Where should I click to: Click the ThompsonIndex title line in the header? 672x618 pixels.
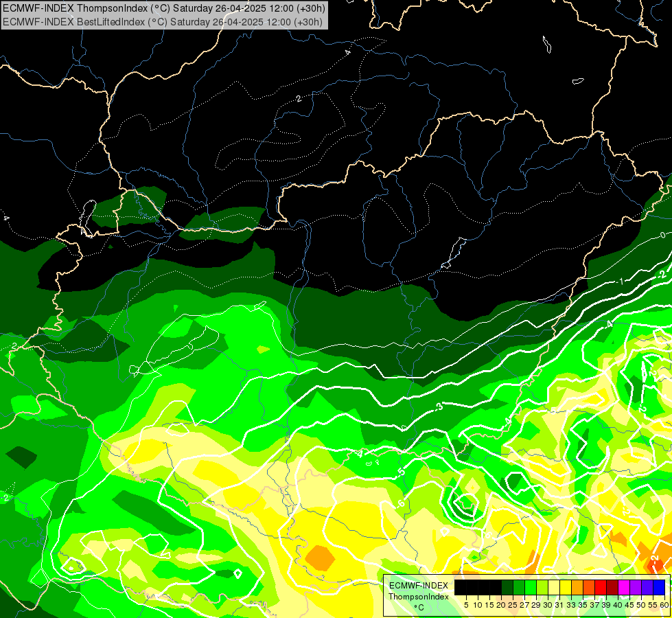164,8
